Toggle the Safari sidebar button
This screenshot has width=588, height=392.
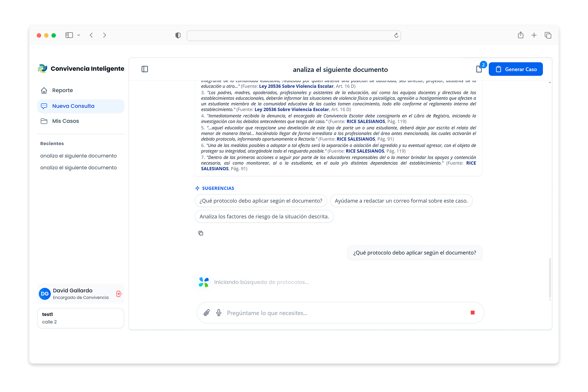point(69,35)
